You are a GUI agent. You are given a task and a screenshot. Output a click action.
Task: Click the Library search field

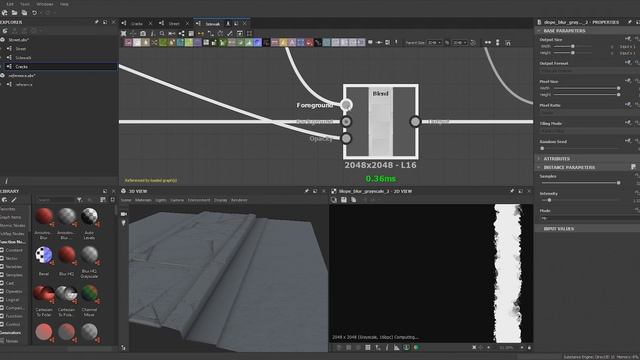(x=55, y=200)
